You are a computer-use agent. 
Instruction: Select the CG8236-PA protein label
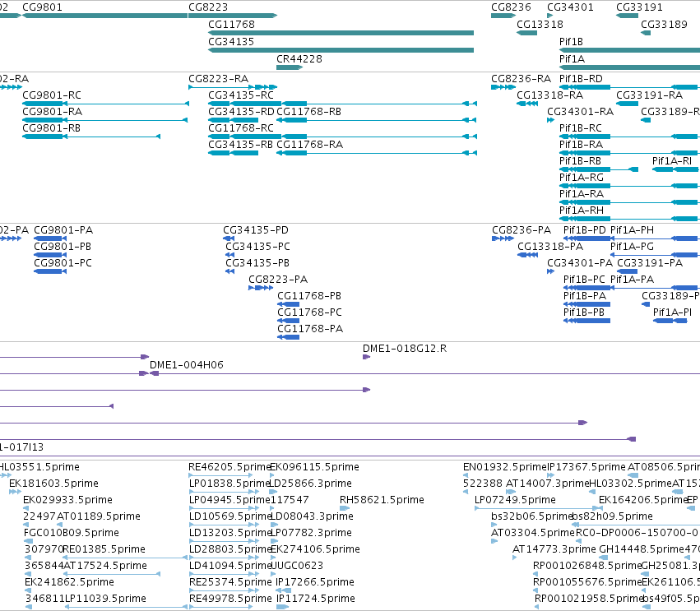pos(522,231)
